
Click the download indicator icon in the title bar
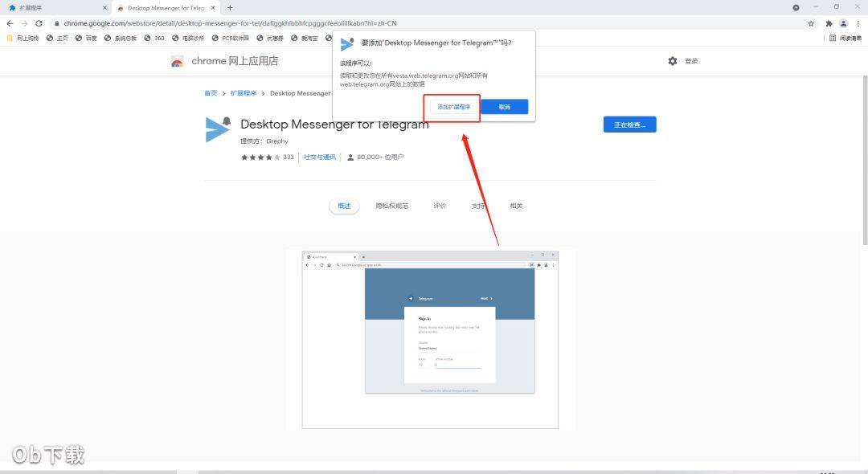pos(796,8)
